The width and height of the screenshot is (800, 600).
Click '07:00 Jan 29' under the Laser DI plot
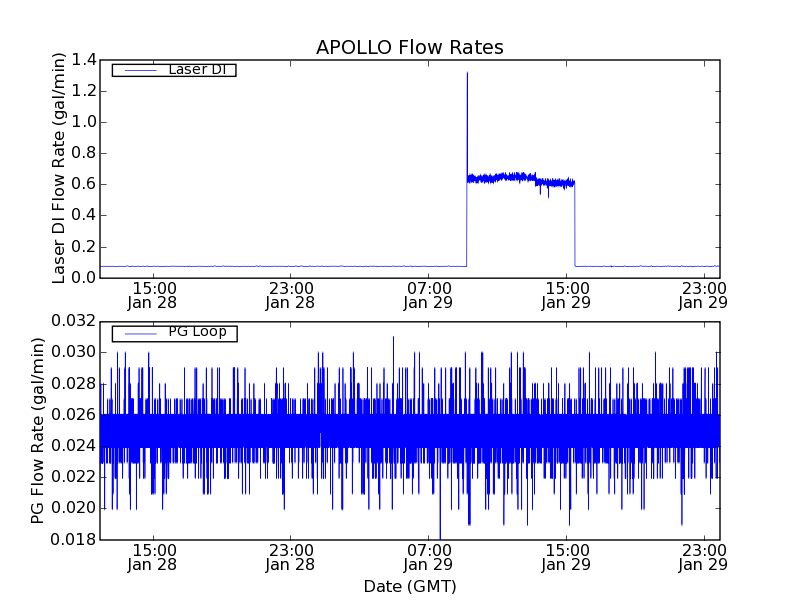click(428, 296)
